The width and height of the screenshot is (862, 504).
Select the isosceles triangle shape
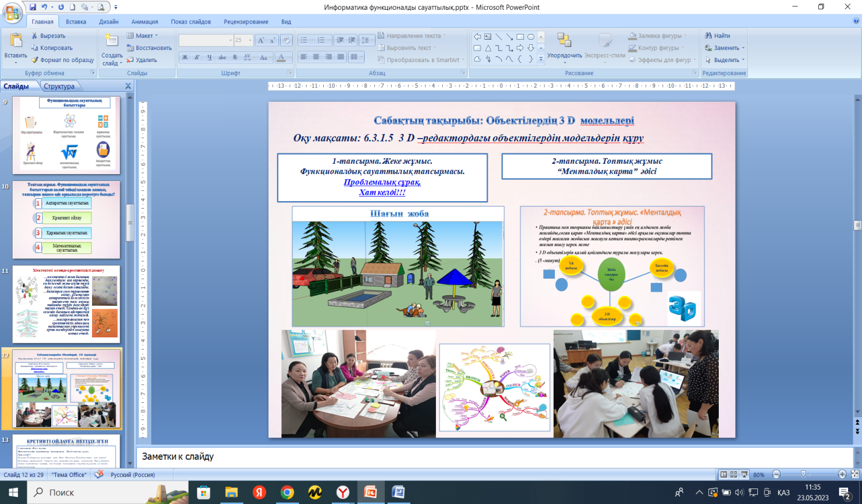(x=488, y=48)
